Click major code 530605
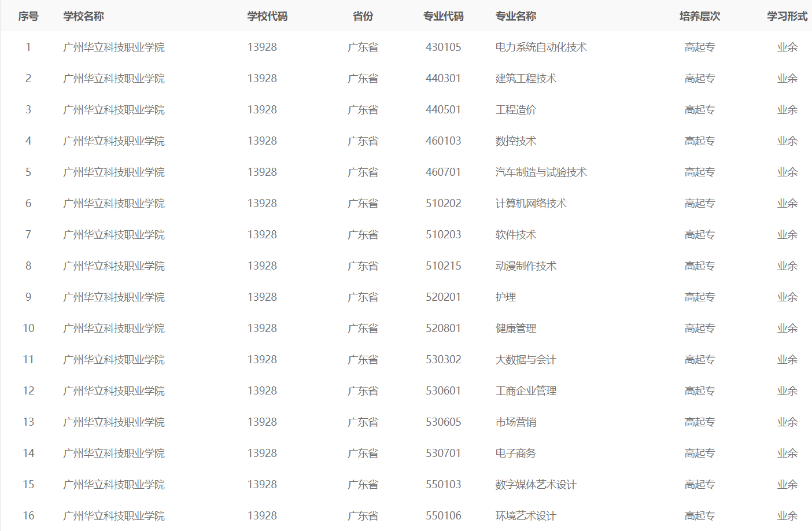This screenshot has height=531, width=812. 444,422
